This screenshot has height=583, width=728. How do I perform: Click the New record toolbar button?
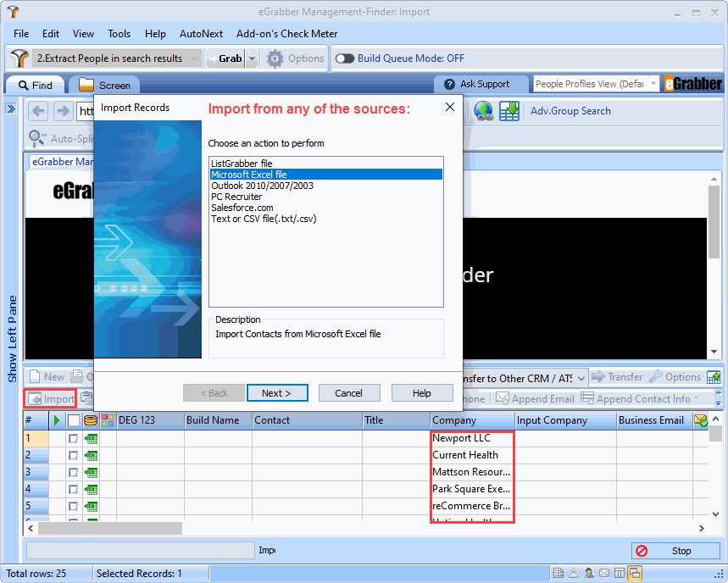click(x=47, y=377)
